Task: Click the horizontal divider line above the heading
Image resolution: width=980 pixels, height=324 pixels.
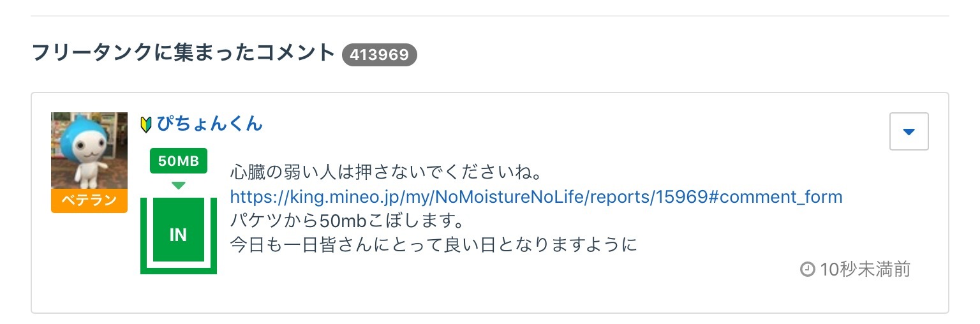Action: click(490, 15)
